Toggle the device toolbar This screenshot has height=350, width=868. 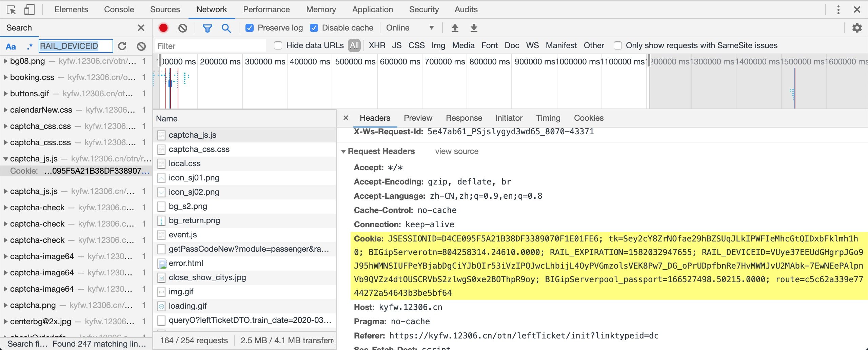30,9
